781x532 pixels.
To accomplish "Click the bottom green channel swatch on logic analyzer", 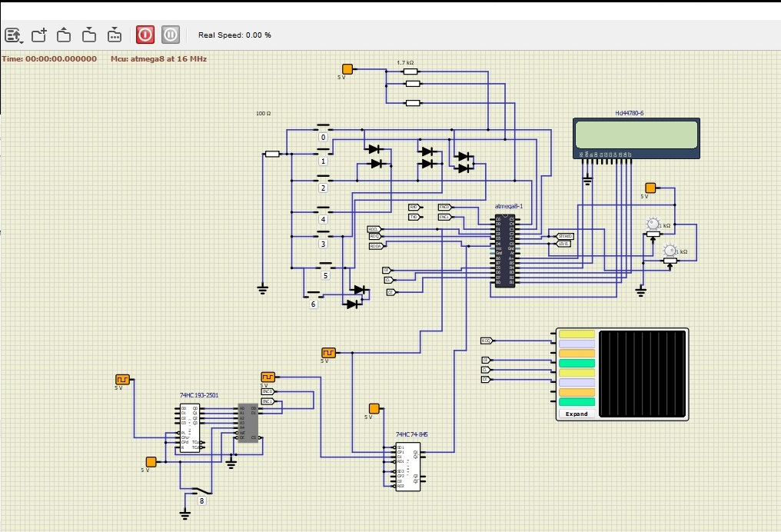I will click(x=577, y=401).
